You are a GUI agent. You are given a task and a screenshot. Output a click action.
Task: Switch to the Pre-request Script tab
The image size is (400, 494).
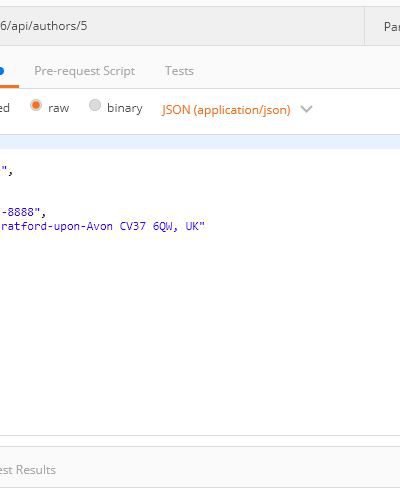[x=84, y=71]
